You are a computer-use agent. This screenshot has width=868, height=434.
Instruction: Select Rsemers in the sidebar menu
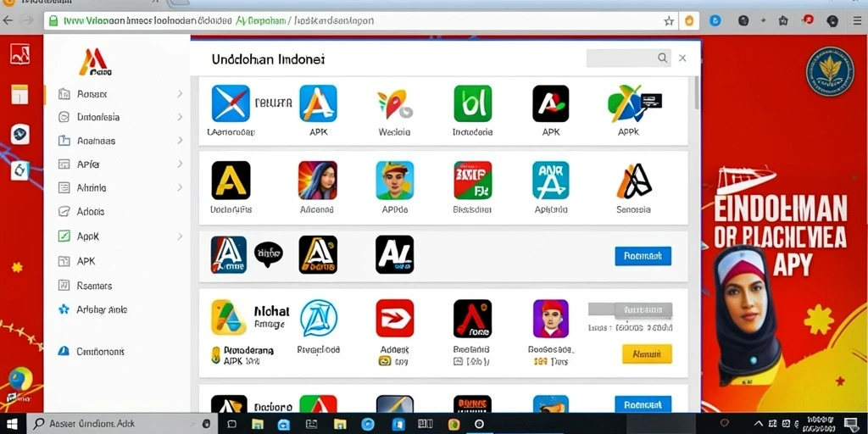tap(94, 286)
